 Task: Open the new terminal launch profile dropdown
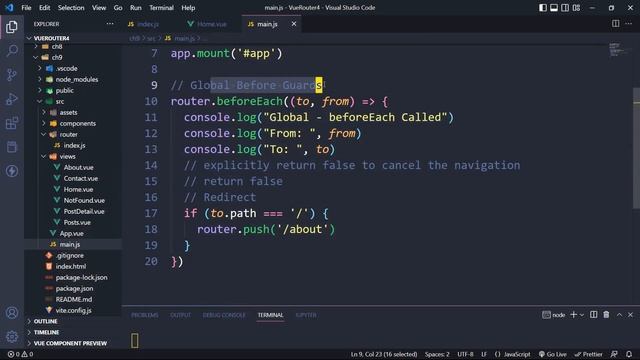[582, 315]
